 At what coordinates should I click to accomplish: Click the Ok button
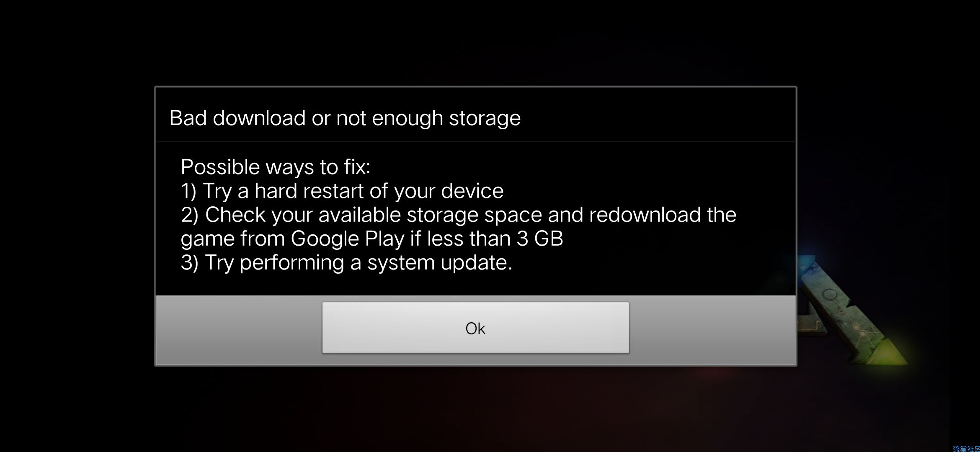[x=475, y=328]
